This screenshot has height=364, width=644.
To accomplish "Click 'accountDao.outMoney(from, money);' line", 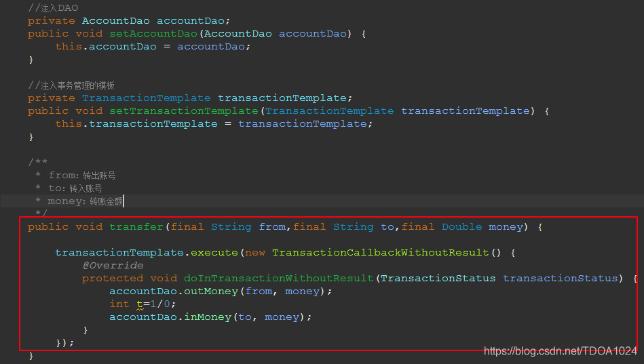I will 221,291.
